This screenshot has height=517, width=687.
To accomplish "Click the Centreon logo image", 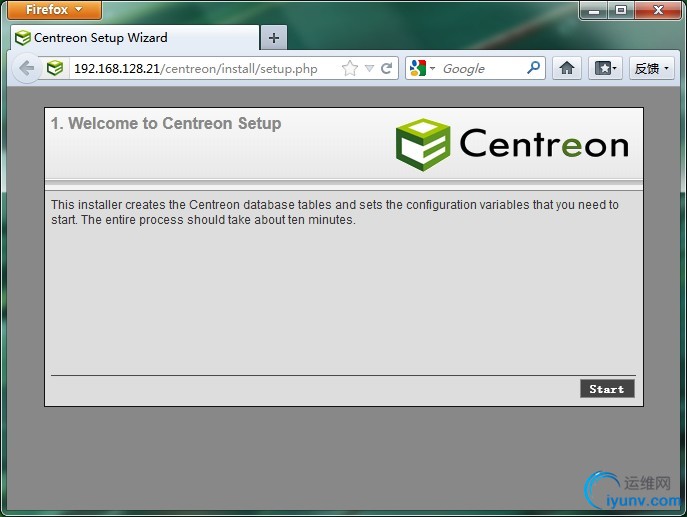I will [x=512, y=145].
